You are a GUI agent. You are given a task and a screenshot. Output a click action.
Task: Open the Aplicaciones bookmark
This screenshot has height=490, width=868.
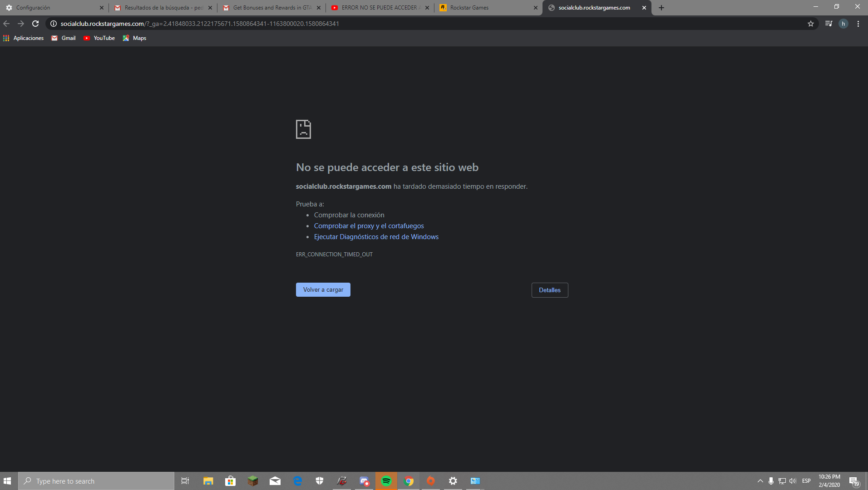click(24, 38)
